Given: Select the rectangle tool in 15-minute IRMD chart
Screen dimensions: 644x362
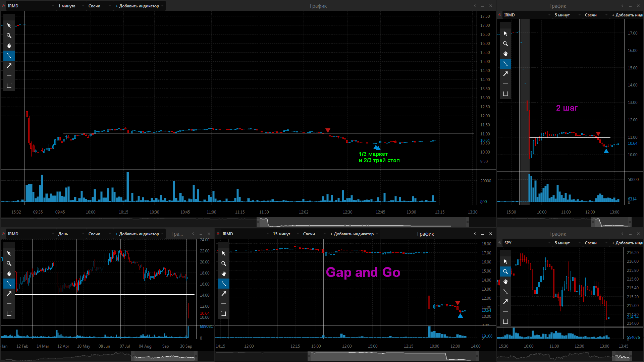Looking at the screenshot, I should [x=224, y=314].
